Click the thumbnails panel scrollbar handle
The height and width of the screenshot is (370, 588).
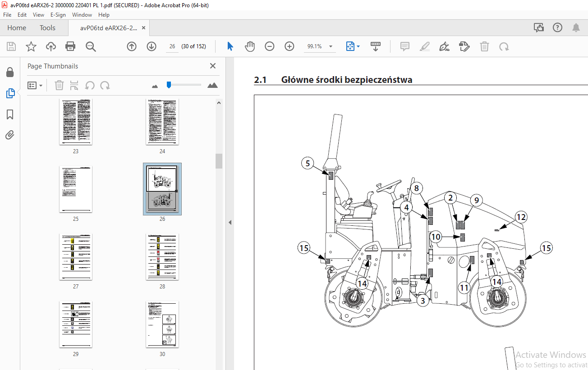tap(219, 161)
